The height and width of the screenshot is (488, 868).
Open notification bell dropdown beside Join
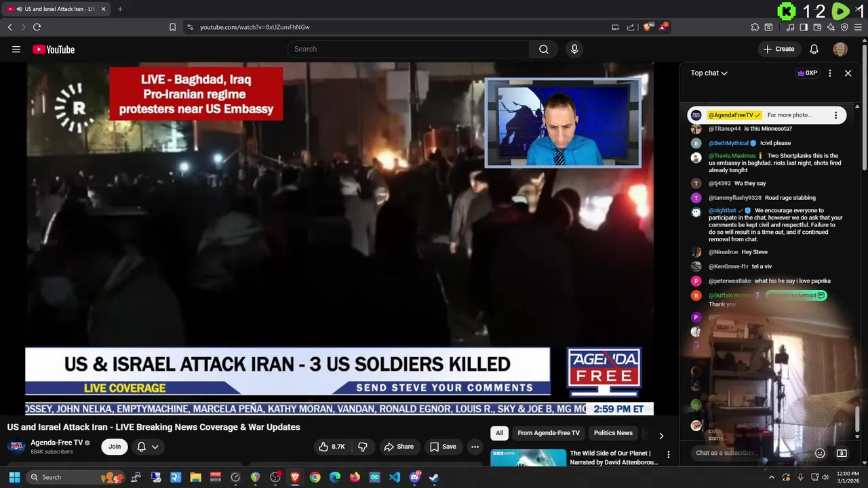tap(148, 447)
